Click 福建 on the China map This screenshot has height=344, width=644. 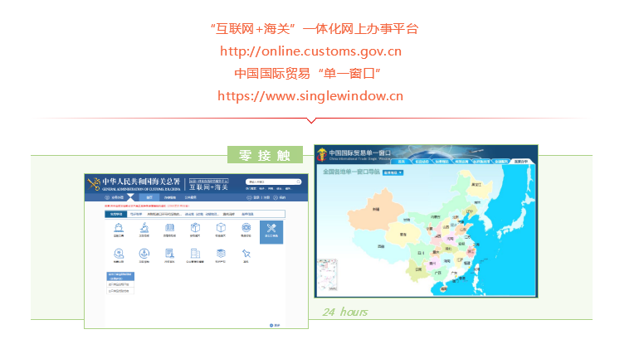(467, 264)
